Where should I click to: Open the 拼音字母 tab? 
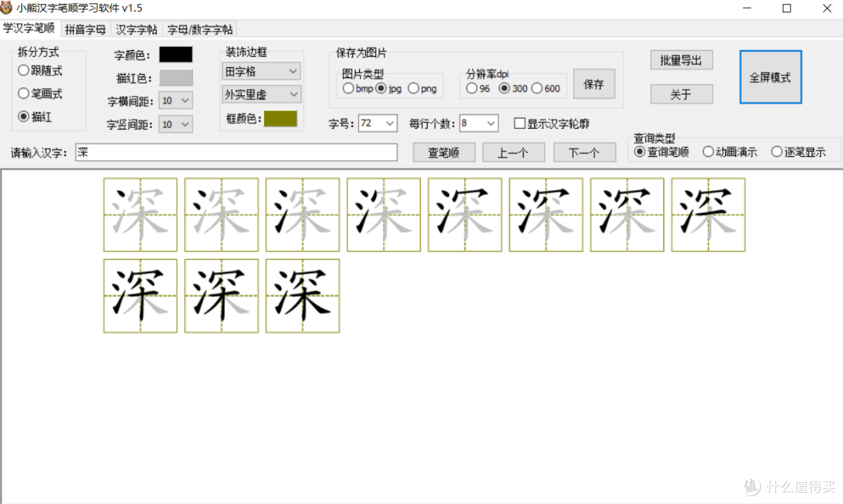pyautogui.click(x=85, y=30)
